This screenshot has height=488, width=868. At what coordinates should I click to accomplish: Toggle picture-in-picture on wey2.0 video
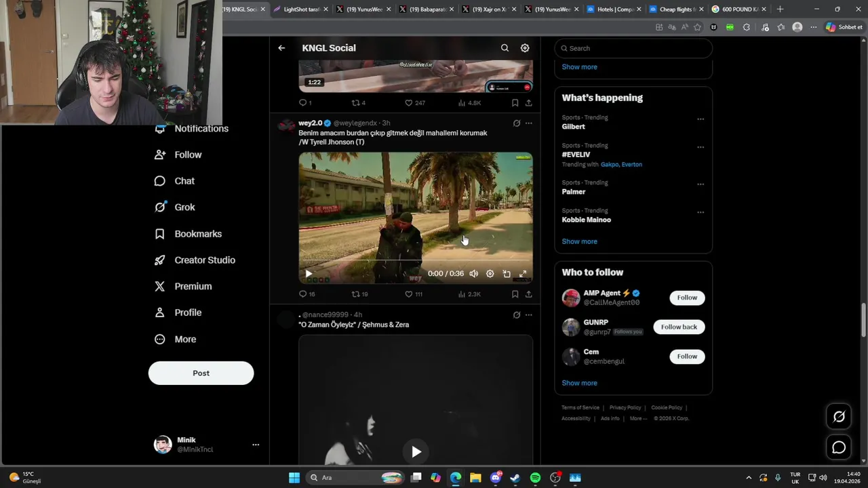click(x=507, y=274)
